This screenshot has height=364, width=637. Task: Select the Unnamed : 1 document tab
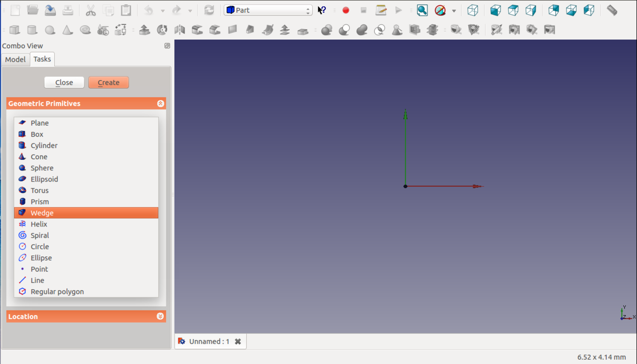[209, 341]
